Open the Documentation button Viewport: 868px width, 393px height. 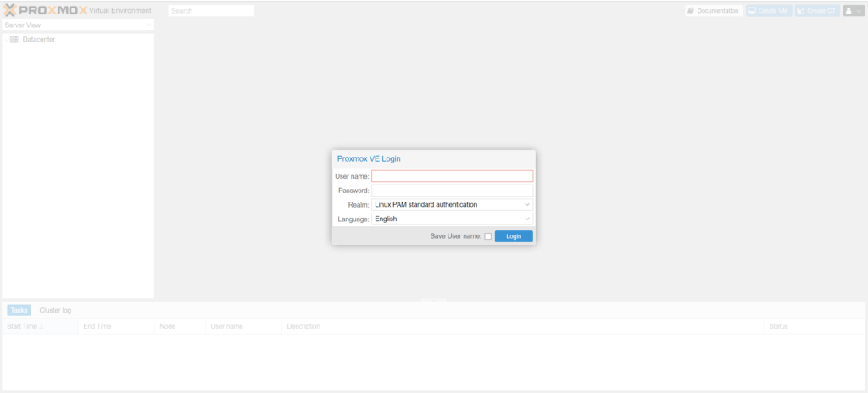point(714,10)
